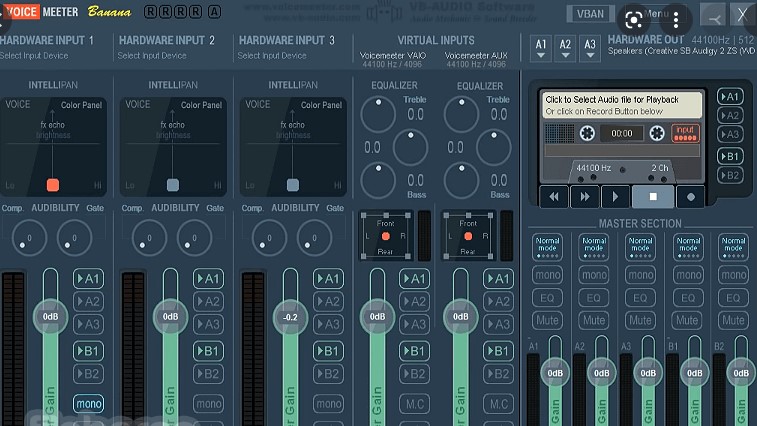Route cassette playback to B1 bus
Screen dimensions: 757x426
point(730,156)
